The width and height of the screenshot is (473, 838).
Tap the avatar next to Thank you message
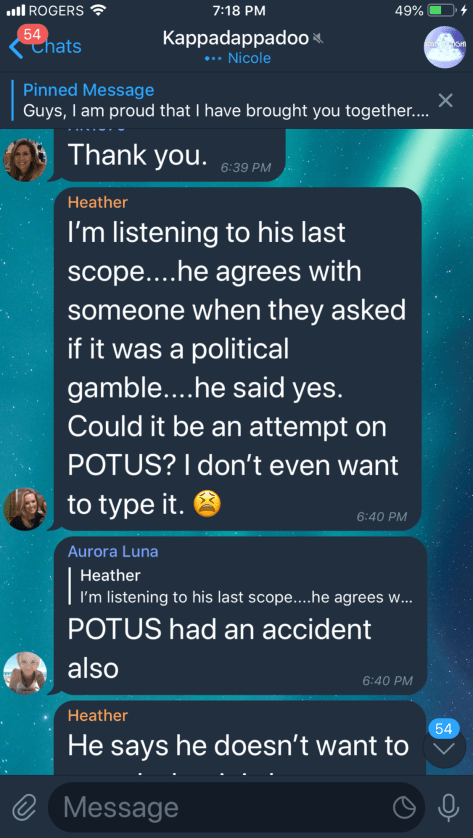point(25,160)
